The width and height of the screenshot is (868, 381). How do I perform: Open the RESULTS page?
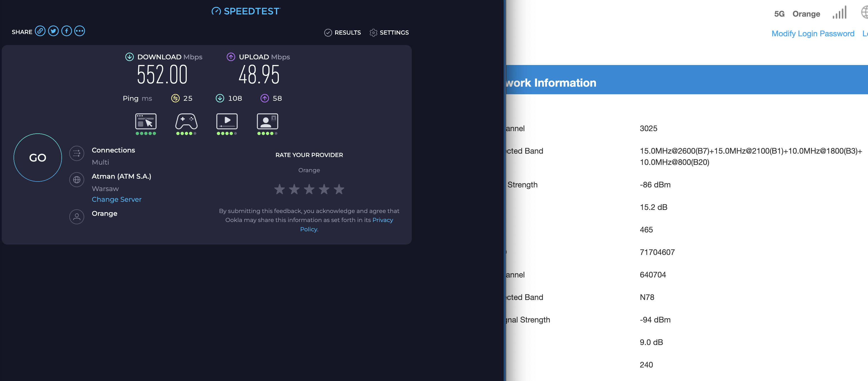click(x=343, y=33)
